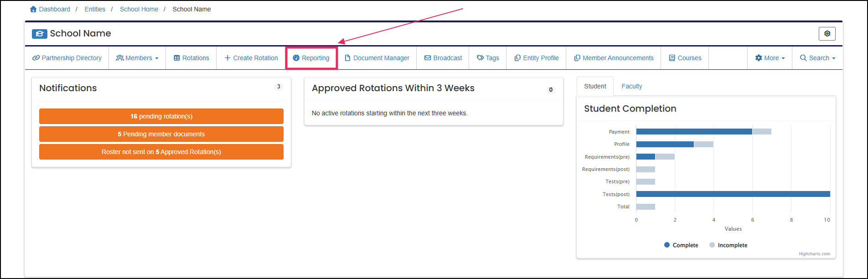Expand the Members dropdown caret
The image size is (868, 279).
(x=157, y=58)
